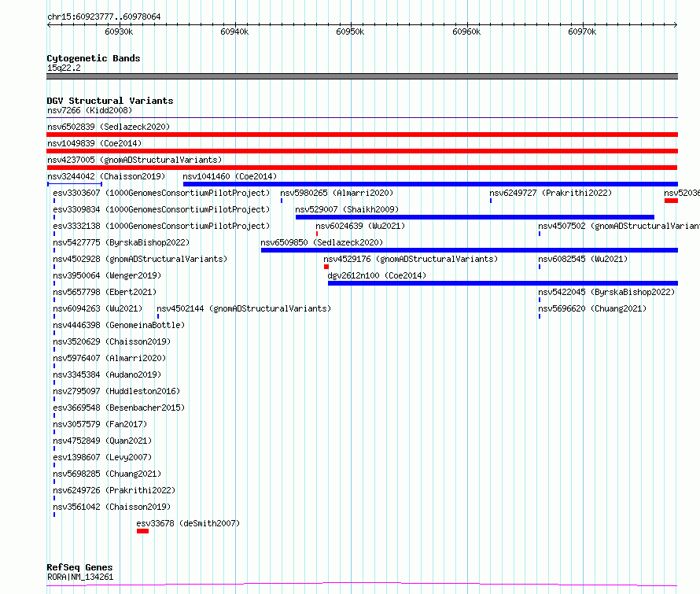Image resolution: width=700 pixels, height=594 pixels.
Task: Open nsv5976407 (Almarri2020) variant
Action: coord(109,358)
